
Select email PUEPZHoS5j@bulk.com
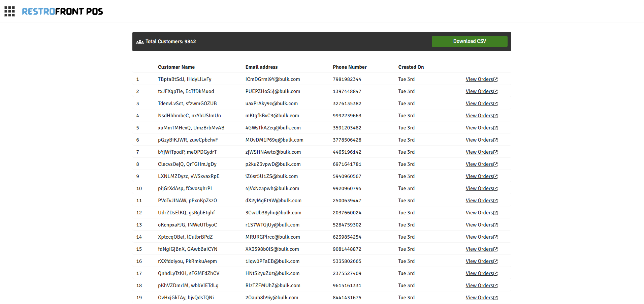coord(273,91)
